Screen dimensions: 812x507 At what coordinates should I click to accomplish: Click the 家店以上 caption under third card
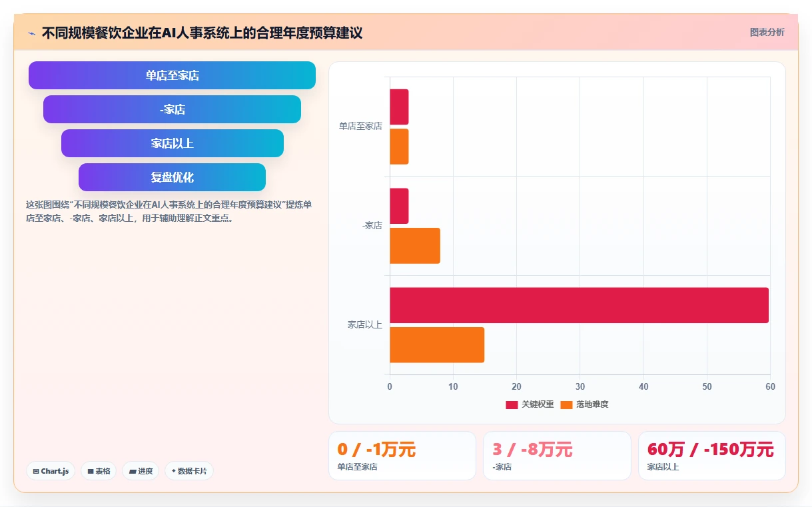[x=663, y=467]
